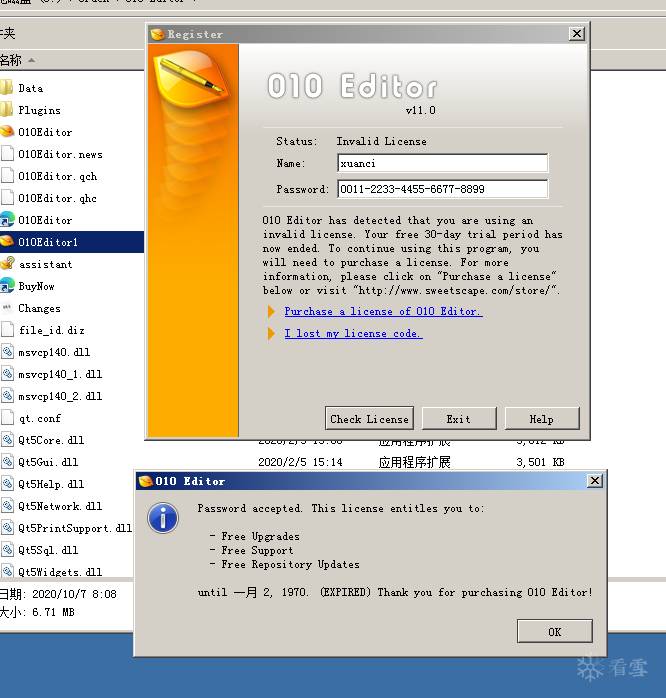Follow the I lost my license code link
The width and height of the screenshot is (666, 698).
(353, 333)
